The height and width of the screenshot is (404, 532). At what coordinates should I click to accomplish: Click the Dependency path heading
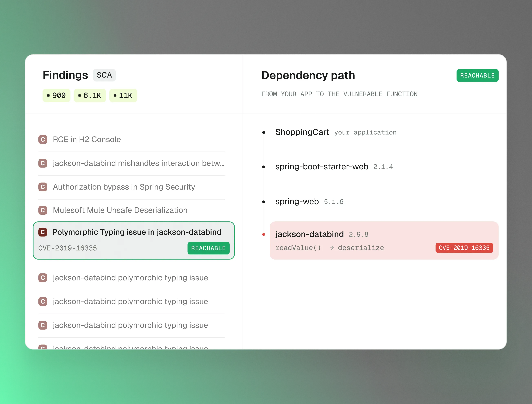(308, 75)
